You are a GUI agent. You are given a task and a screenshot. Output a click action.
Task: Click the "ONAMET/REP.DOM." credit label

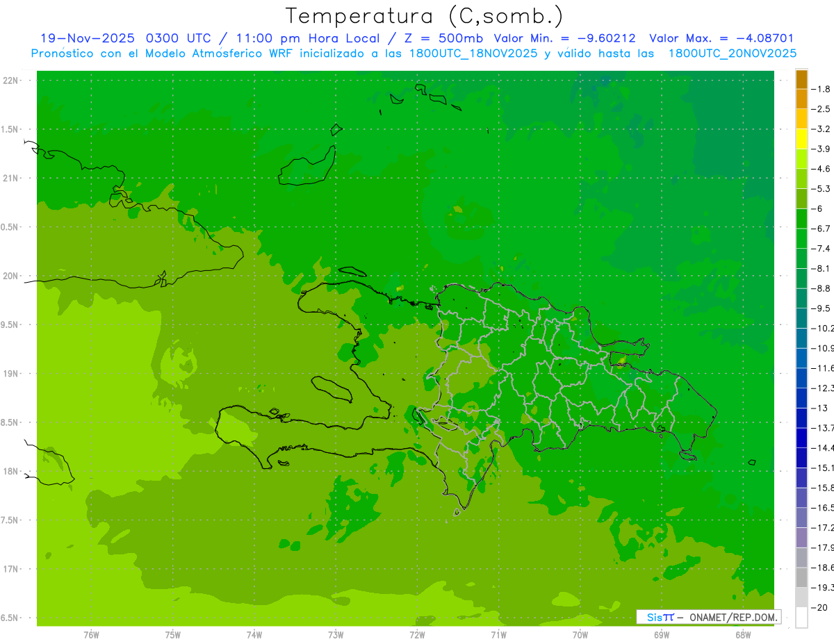tap(733, 617)
